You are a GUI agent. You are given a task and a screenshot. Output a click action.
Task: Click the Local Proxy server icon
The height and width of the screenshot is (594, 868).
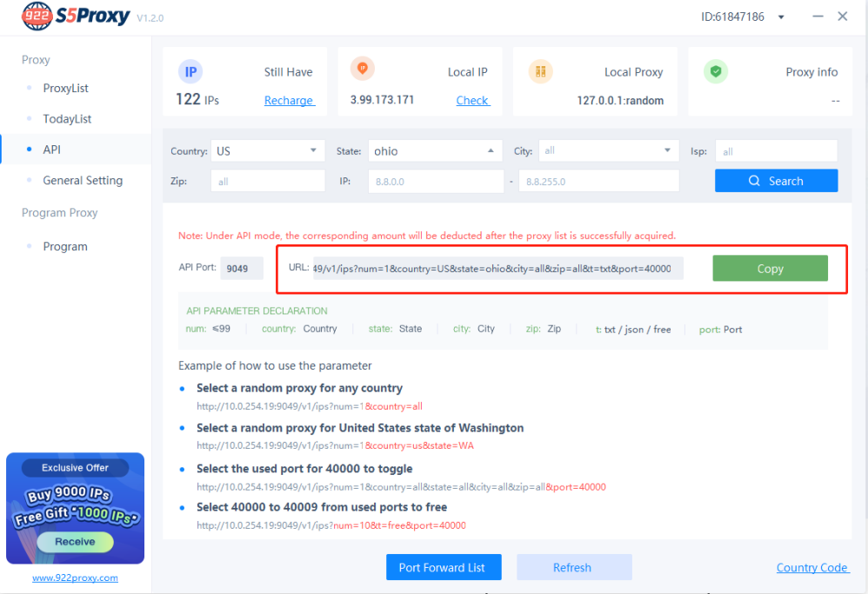540,71
